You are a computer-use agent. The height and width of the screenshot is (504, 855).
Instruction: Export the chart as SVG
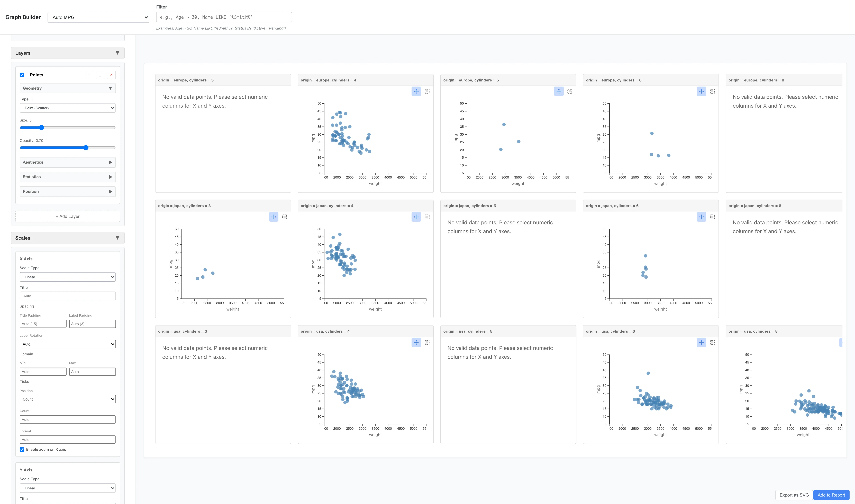[x=794, y=495]
